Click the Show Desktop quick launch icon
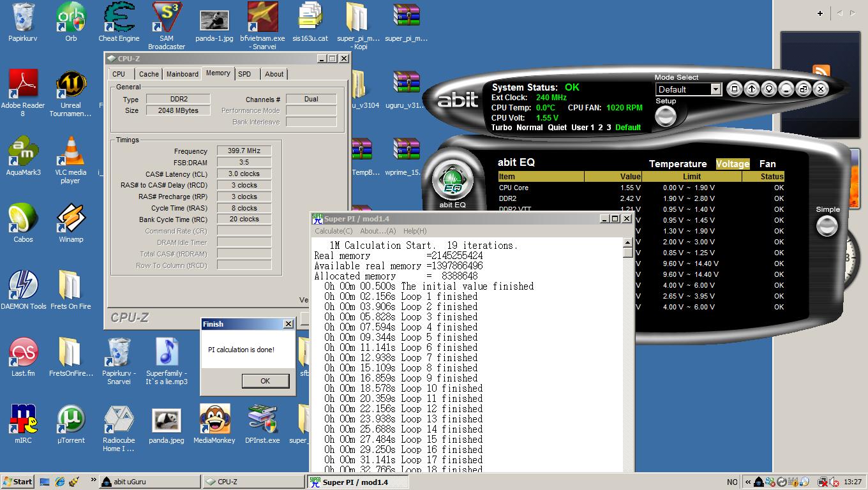This screenshot has width=868, height=490. (x=45, y=482)
